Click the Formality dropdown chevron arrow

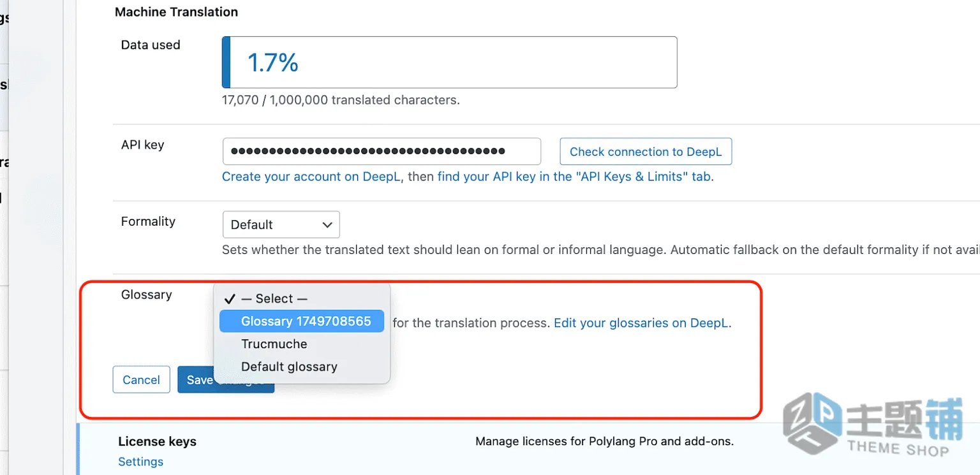[x=327, y=225]
